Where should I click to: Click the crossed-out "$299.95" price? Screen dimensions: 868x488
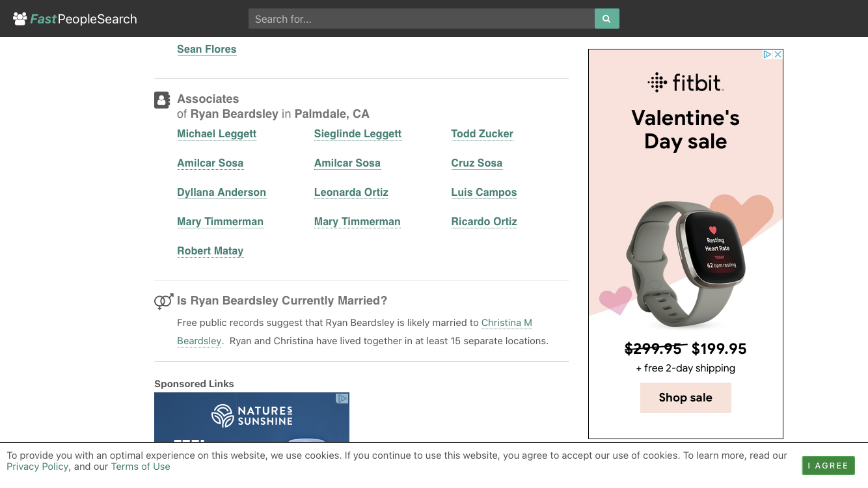(653, 349)
